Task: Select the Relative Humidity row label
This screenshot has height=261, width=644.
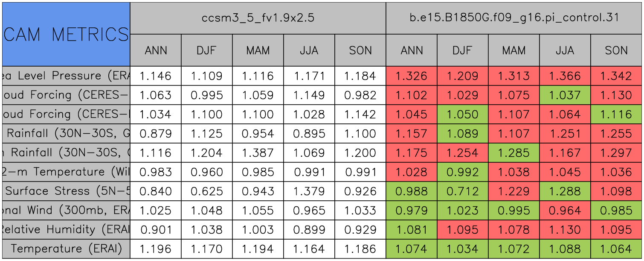Action: (x=66, y=229)
